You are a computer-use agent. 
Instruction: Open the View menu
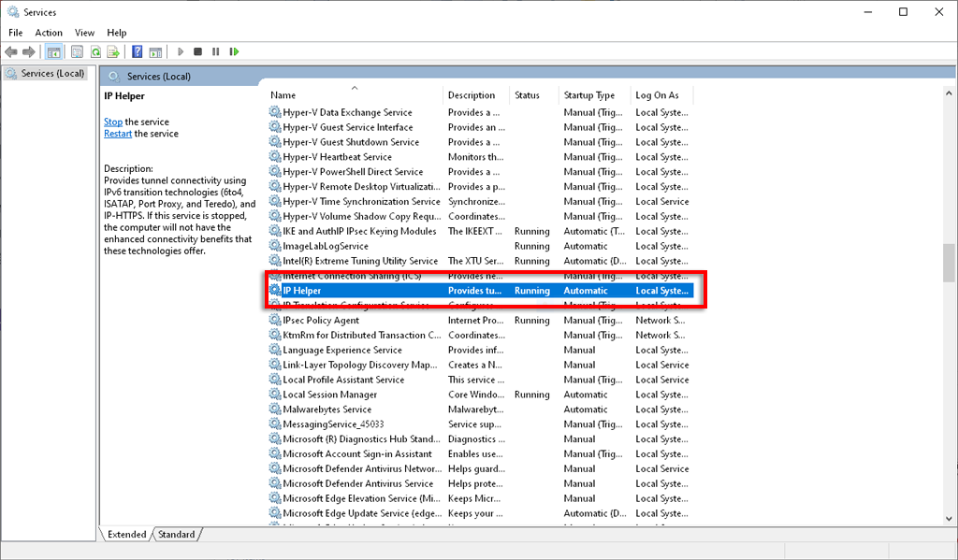(84, 33)
